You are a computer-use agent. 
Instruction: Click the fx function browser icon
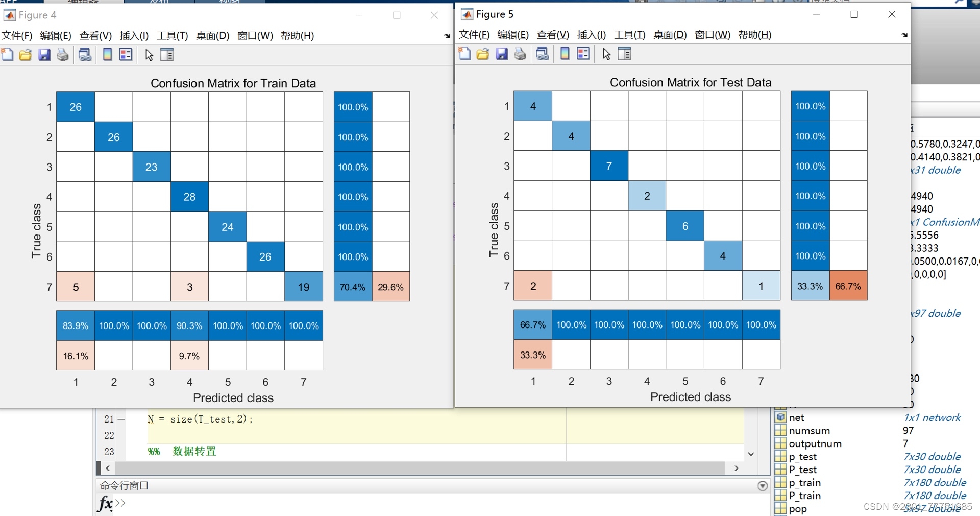tap(105, 504)
